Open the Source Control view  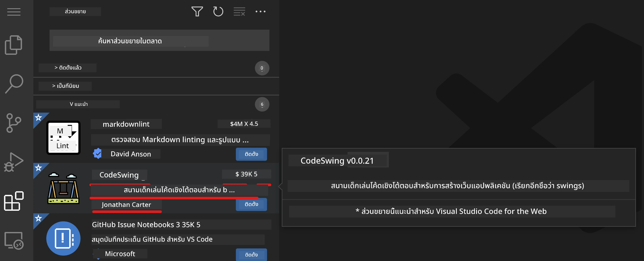[x=13, y=123]
